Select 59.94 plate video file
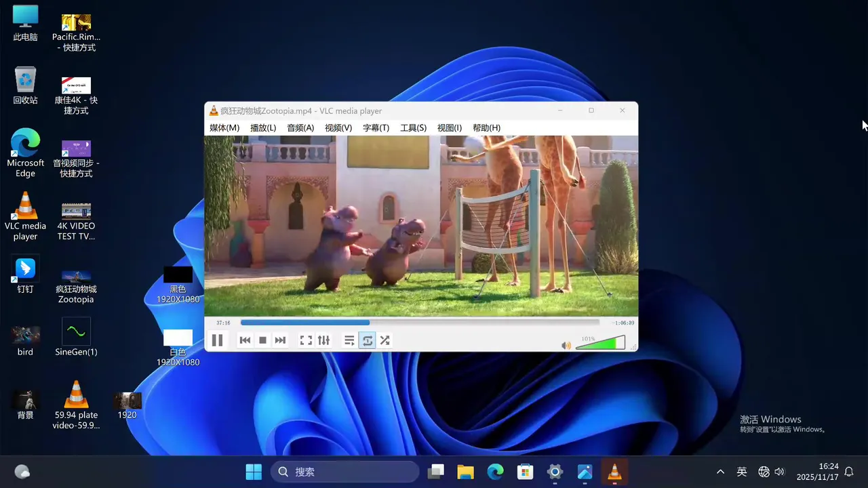Image resolution: width=868 pixels, height=488 pixels. click(76, 405)
